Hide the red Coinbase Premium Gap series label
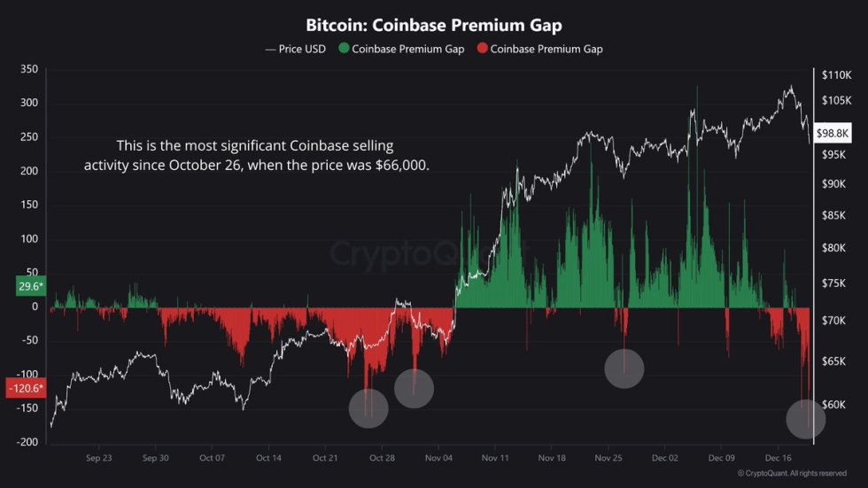 [546, 50]
